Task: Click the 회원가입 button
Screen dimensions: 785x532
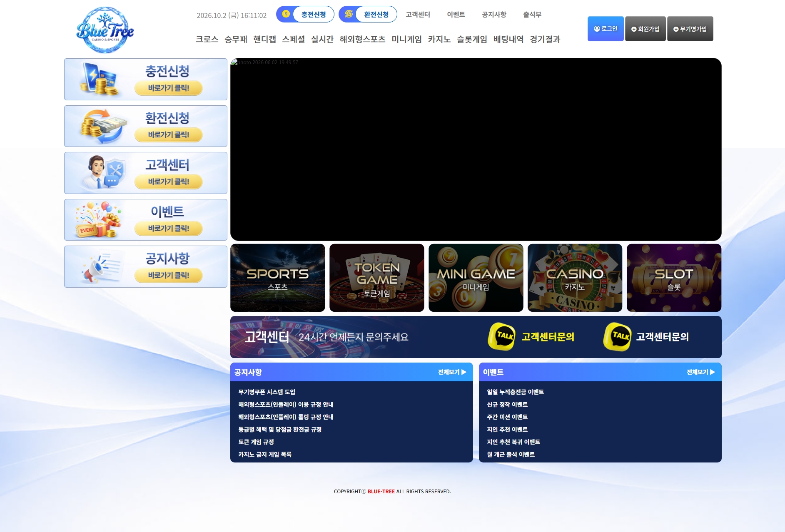Action: pos(645,29)
